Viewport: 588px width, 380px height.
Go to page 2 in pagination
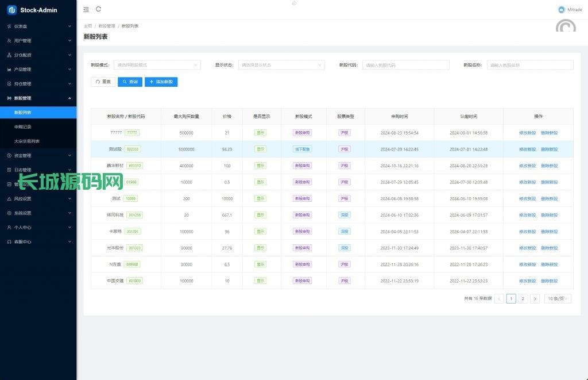pyautogui.click(x=523, y=299)
